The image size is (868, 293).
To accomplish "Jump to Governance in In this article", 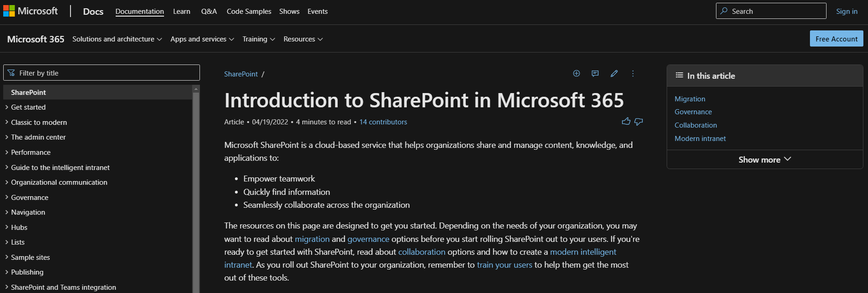I will pos(693,112).
